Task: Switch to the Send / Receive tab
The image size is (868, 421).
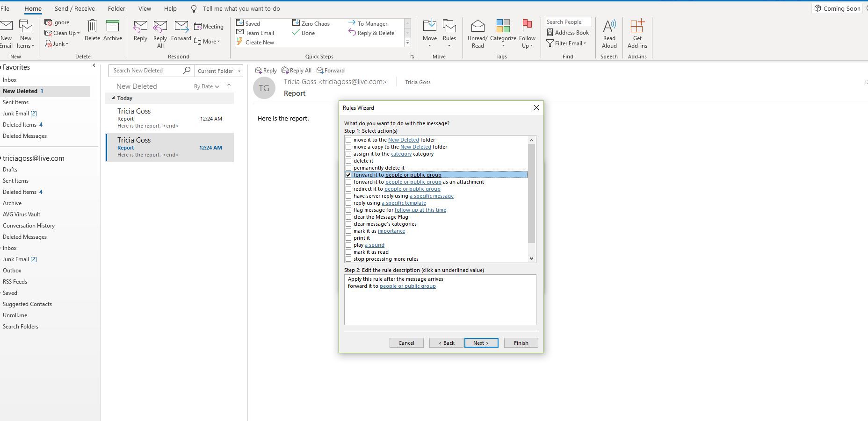Action: [x=74, y=8]
